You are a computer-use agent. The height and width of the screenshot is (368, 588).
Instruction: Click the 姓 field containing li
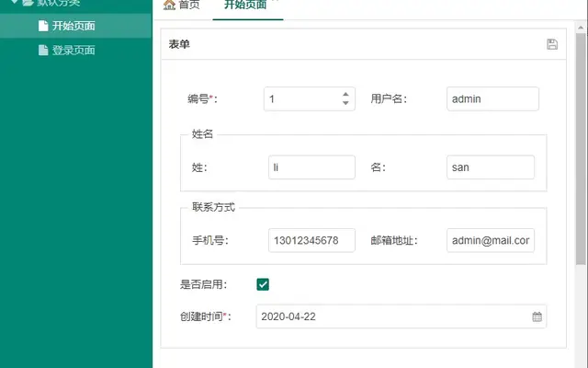[x=311, y=167]
